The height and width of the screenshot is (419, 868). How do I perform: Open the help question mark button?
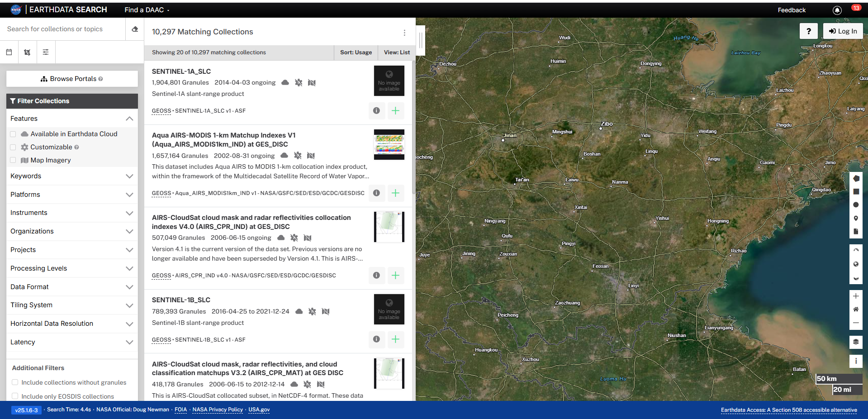tap(809, 31)
